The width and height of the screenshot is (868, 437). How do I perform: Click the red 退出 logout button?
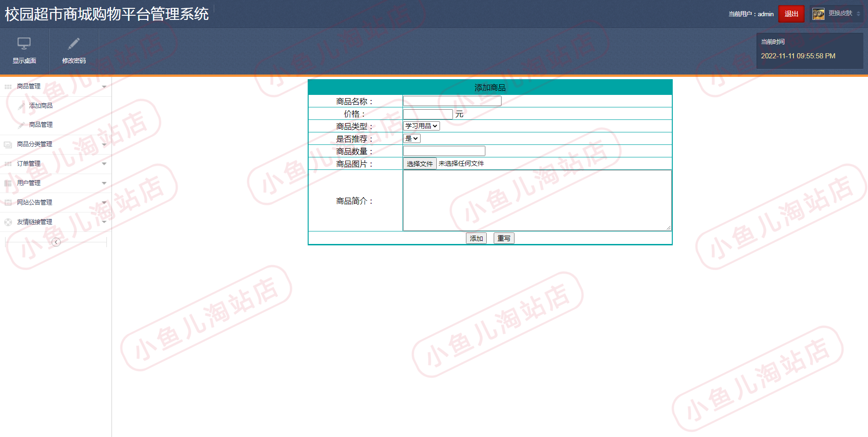click(x=791, y=14)
